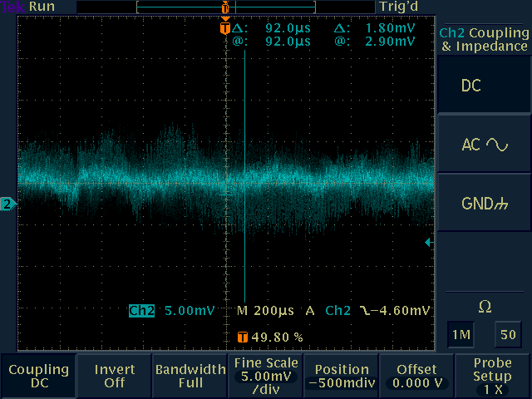This screenshot has width=532, height=399.
Task: Select Fine Scale 5.00mV/div option
Action: tap(266, 376)
